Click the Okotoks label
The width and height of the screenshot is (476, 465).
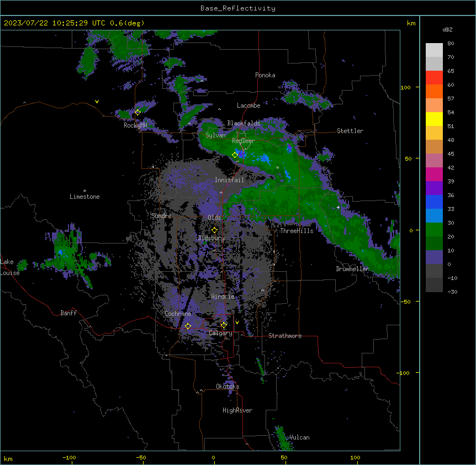tap(228, 387)
